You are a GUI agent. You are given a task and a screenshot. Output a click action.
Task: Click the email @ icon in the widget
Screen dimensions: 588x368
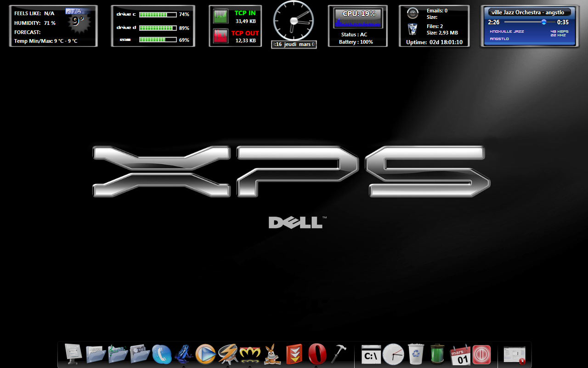click(413, 14)
